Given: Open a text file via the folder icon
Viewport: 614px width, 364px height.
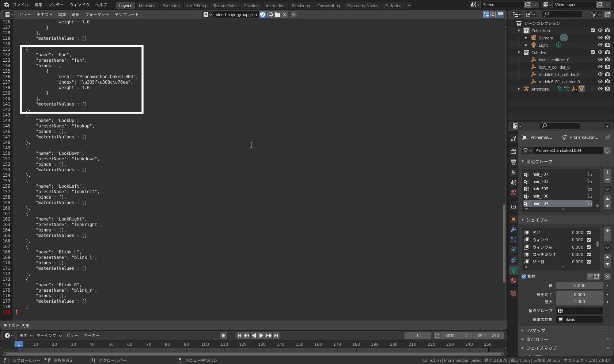Looking at the screenshot, I should [277, 15].
